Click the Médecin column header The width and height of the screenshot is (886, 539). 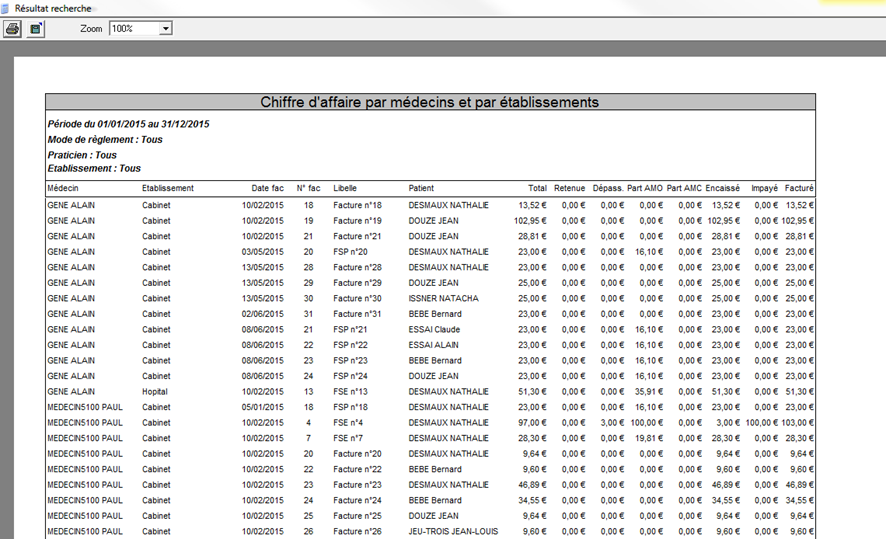point(63,188)
